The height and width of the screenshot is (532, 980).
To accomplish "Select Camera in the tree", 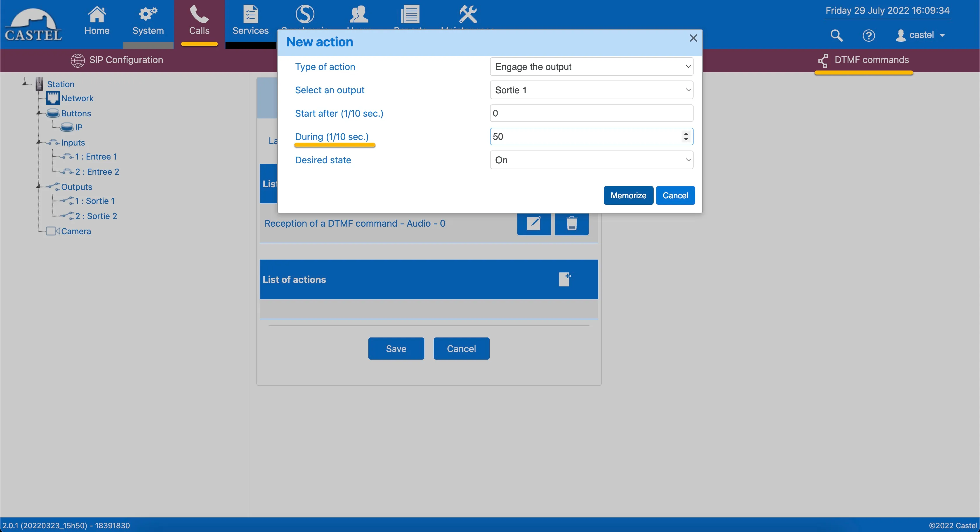I will tap(76, 231).
